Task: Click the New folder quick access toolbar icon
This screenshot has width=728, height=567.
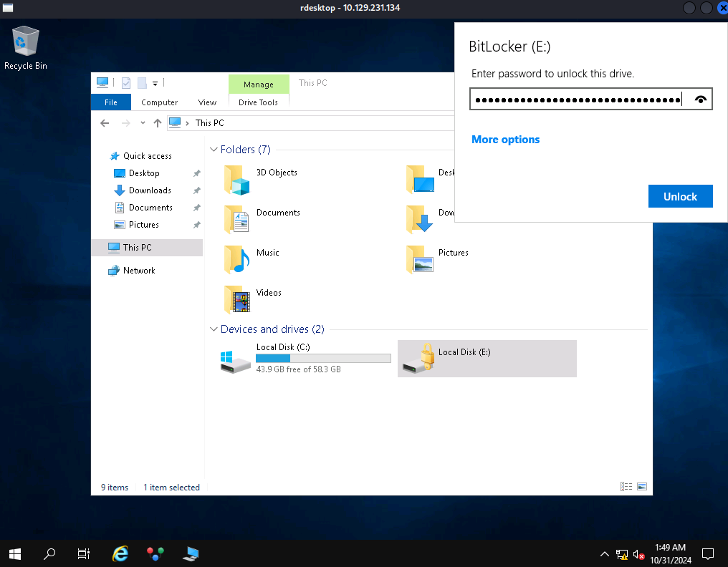Action: coord(142,83)
